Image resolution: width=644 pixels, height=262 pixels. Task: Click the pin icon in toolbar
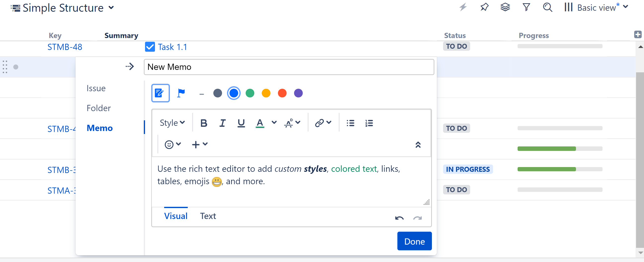pos(484,7)
